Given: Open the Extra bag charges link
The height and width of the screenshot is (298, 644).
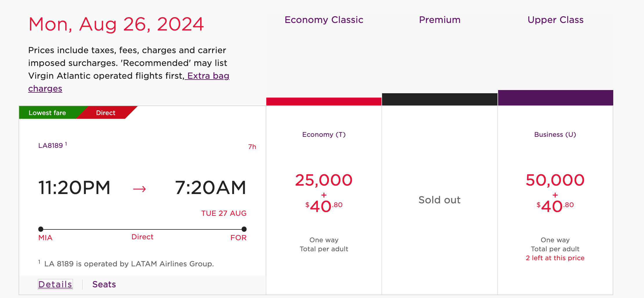Looking at the screenshot, I should (x=208, y=76).
